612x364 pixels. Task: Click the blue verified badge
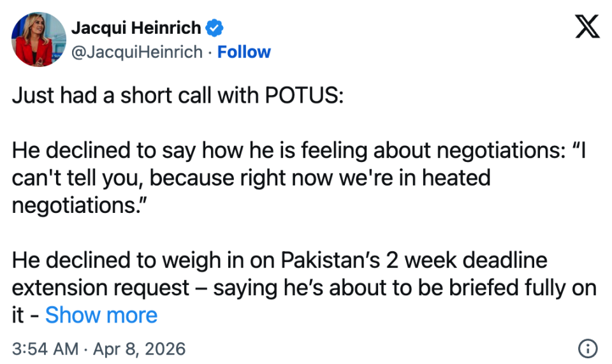click(214, 28)
